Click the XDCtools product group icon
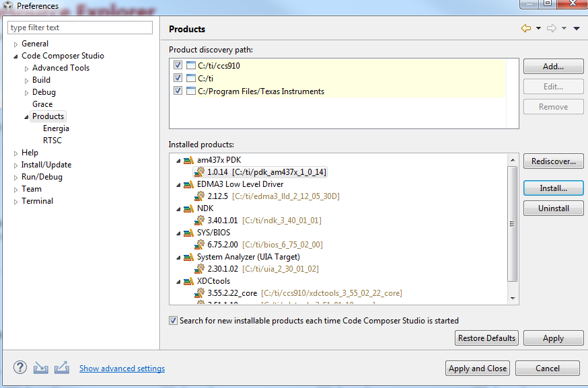The height and width of the screenshot is (388, 588). [x=188, y=282]
